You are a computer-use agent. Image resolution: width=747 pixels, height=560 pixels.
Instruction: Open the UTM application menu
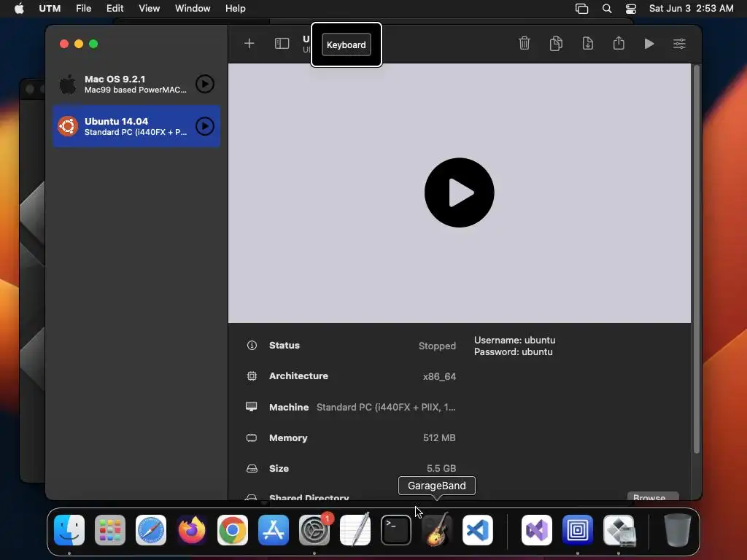[50, 9]
